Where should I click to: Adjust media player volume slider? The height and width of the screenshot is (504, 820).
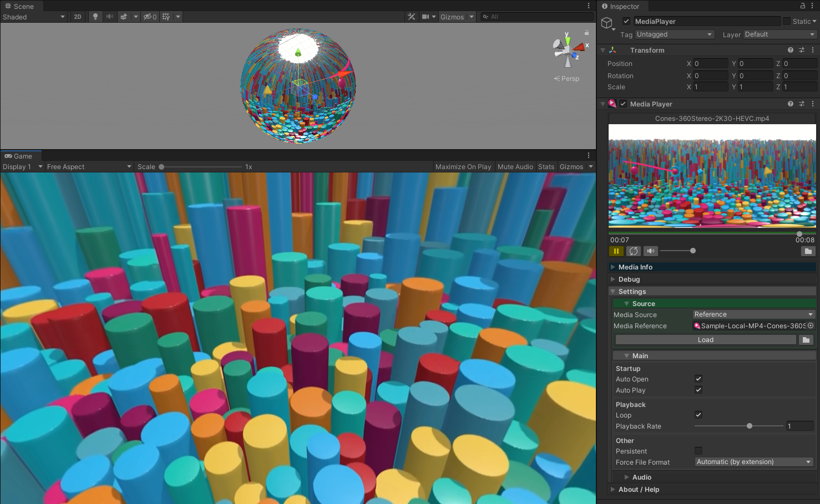click(677, 251)
